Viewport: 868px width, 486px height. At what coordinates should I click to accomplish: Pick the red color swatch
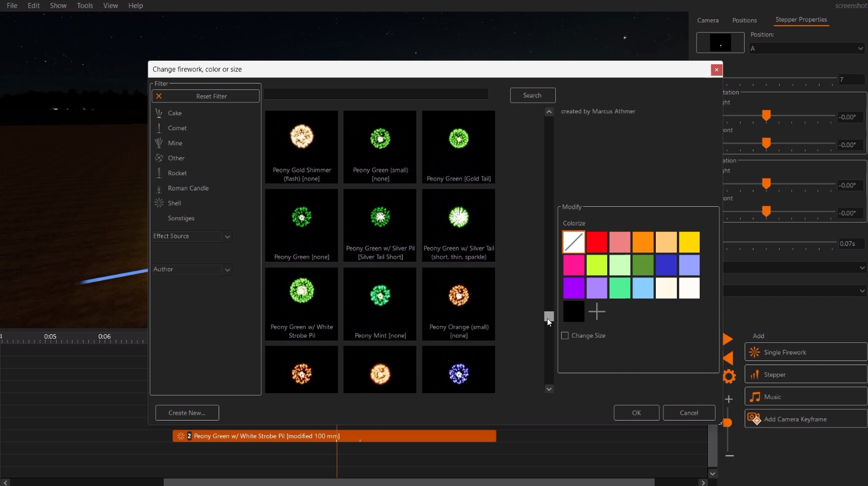pyautogui.click(x=597, y=242)
